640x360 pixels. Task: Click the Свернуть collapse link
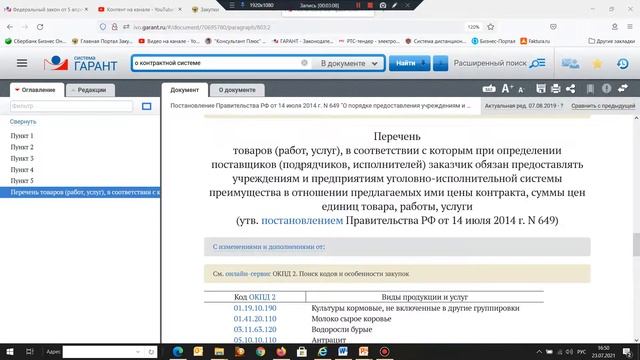[23, 122]
